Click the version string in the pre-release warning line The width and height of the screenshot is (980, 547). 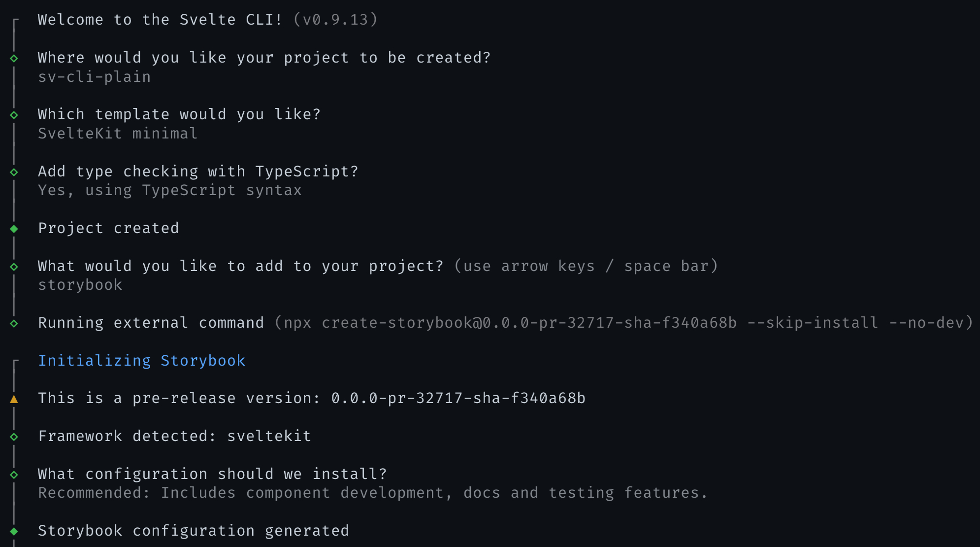pos(458,398)
